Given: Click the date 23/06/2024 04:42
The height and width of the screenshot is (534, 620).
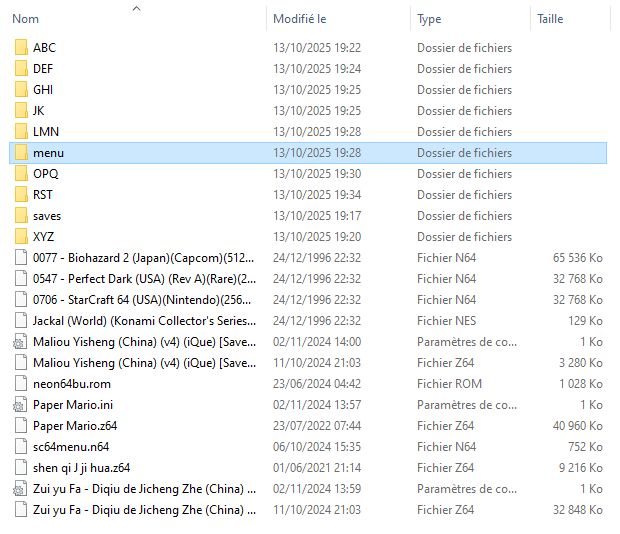Looking at the screenshot, I should [317, 384].
